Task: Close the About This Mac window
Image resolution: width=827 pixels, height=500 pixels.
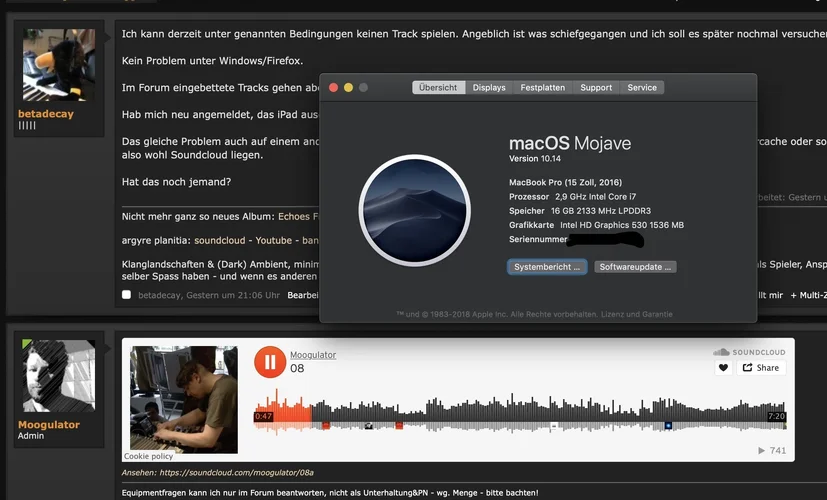Action: 333,88
